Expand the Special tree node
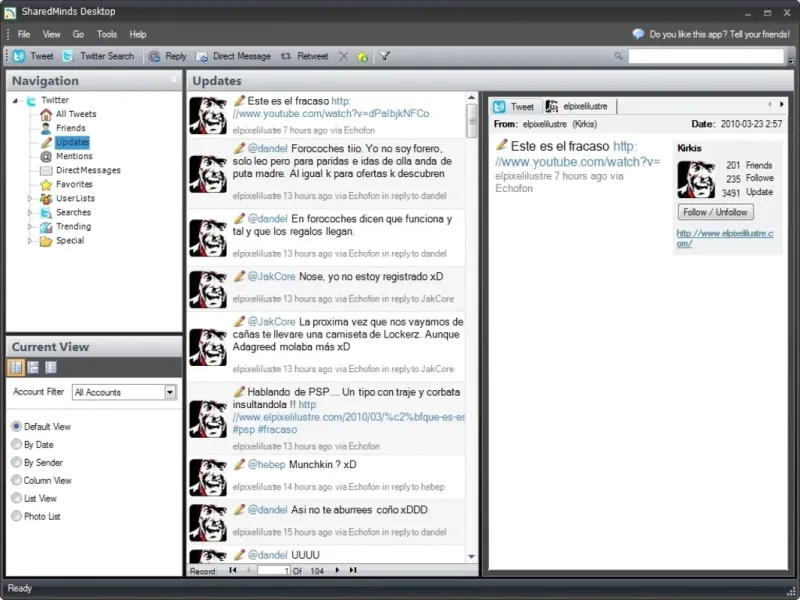The height and width of the screenshot is (600, 800). click(x=30, y=240)
